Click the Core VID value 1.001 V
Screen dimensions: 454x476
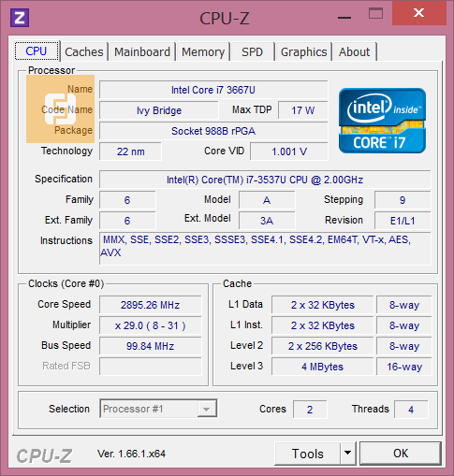pos(289,151)
